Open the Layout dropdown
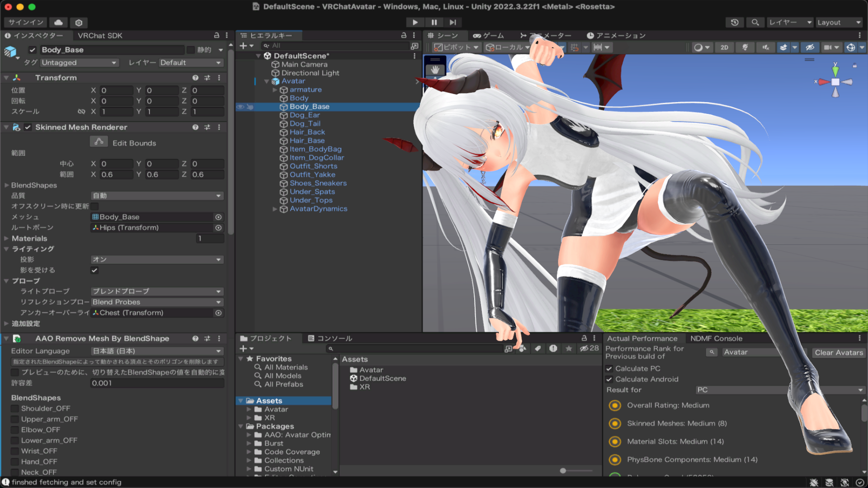This screenshot has width=868, height=488. point(839,22)
